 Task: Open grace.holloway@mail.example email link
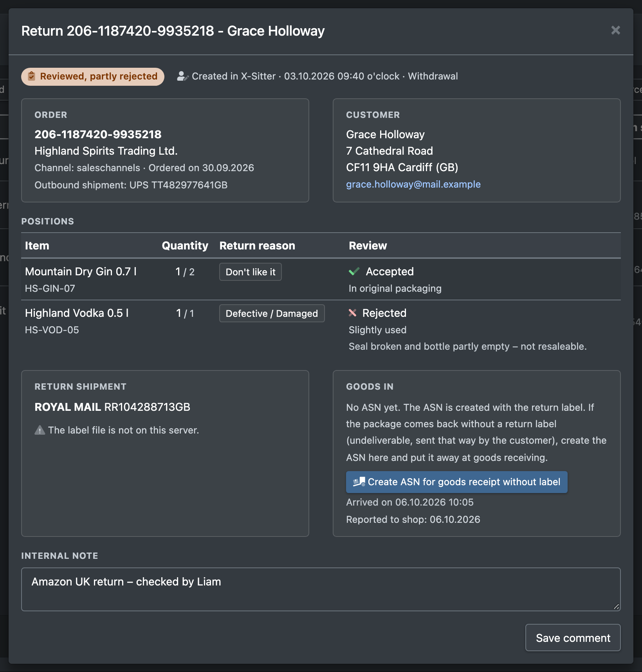pyautogui.click(x=413, y=184)
